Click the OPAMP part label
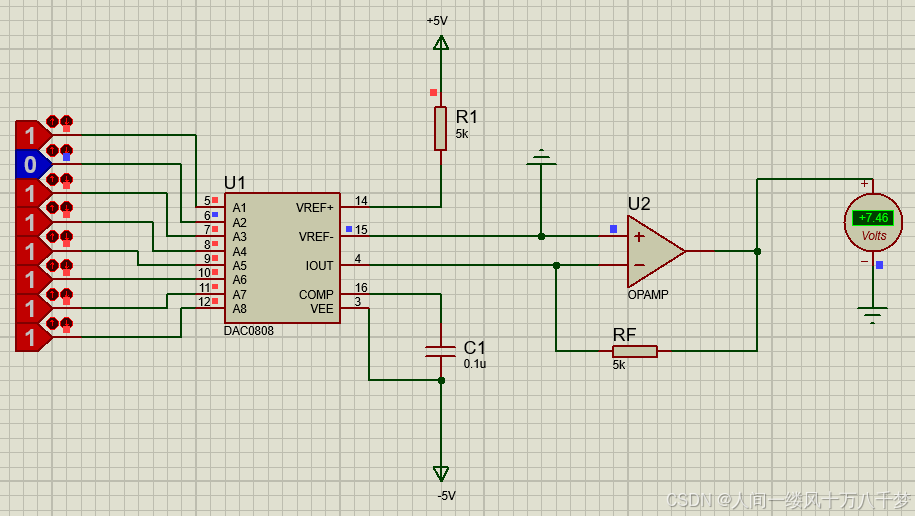The image size is (915, 516). click(648, 295)
